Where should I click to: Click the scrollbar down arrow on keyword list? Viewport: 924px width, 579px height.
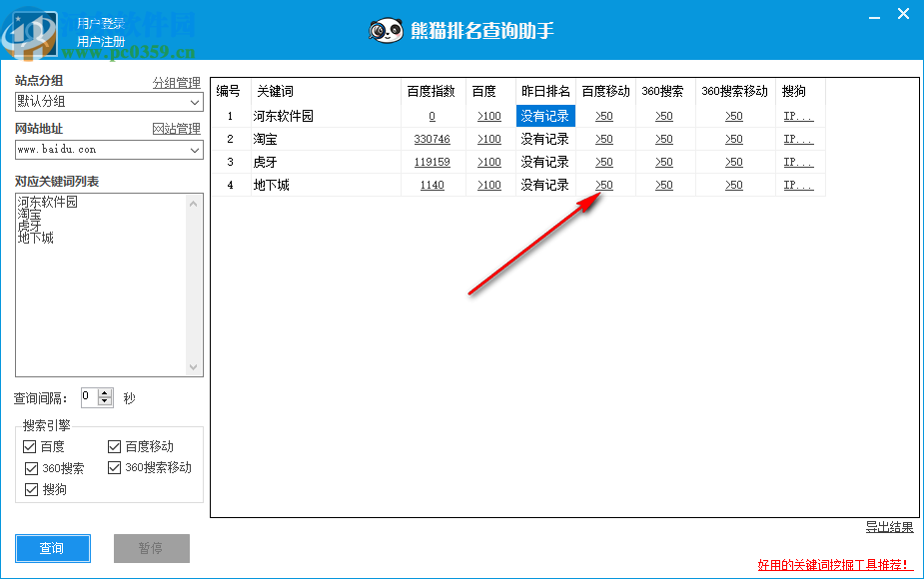pyautogui.click(x=193, y=366)
